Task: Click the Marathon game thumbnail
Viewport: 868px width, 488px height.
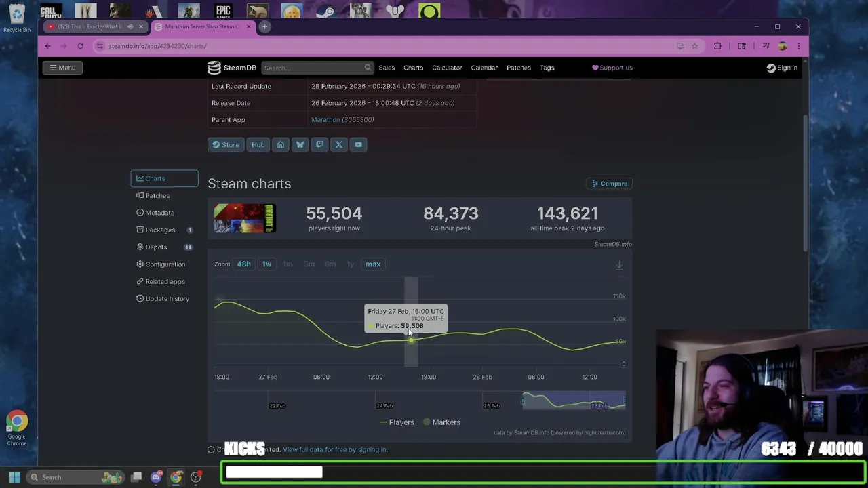Action: [x=245, y=218]
